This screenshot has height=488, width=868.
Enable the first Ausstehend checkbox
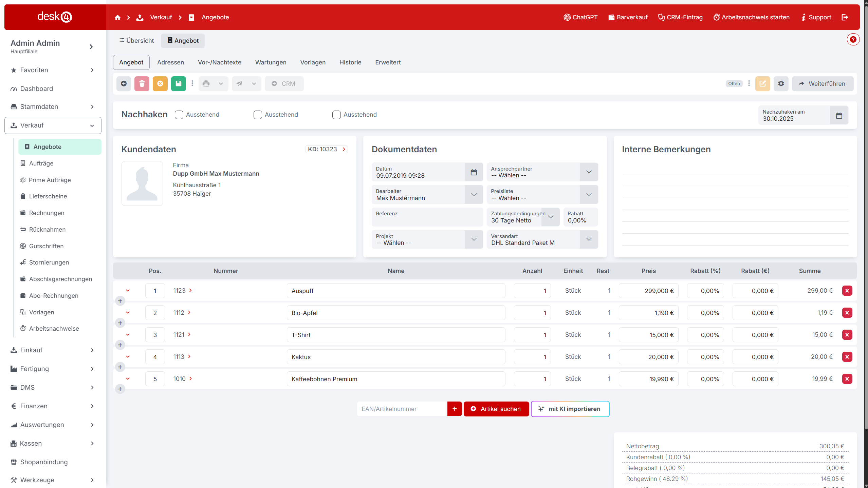(179, 115)
